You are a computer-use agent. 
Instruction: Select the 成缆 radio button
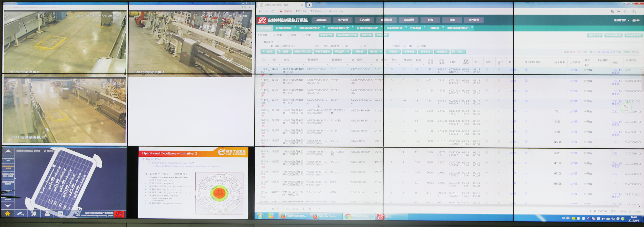tap(289, 35)
